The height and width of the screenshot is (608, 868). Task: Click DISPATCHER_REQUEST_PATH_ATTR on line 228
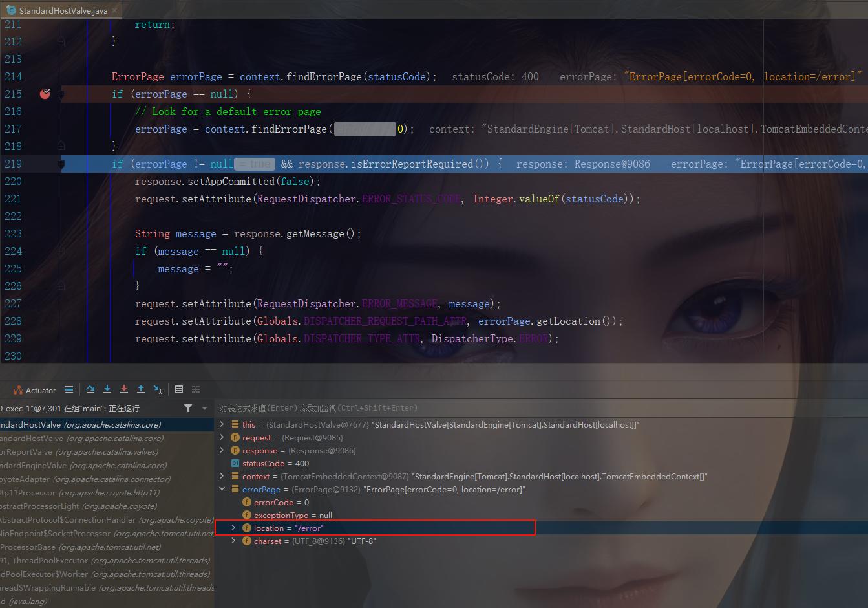385,321
